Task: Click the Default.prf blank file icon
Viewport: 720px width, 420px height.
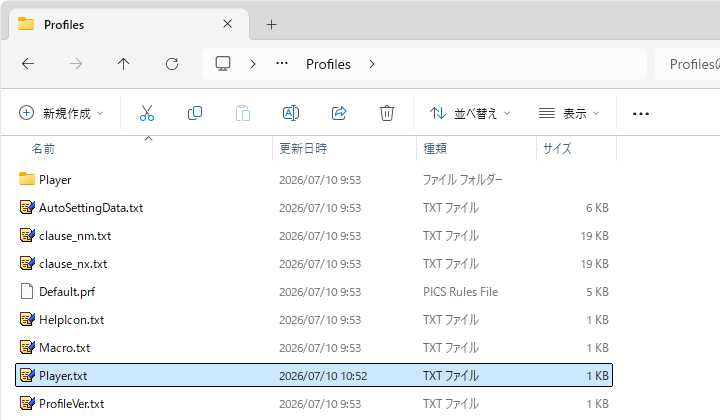Action: click(27, 291)
